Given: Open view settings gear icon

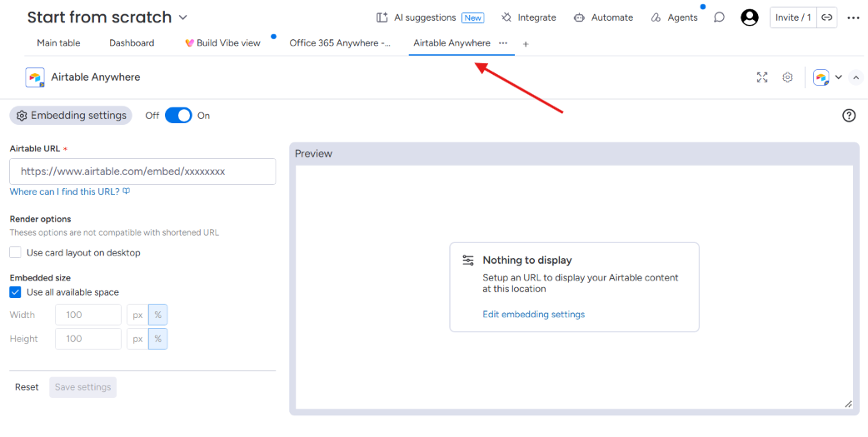Looking at the screenshot, I should click(787, 77).
